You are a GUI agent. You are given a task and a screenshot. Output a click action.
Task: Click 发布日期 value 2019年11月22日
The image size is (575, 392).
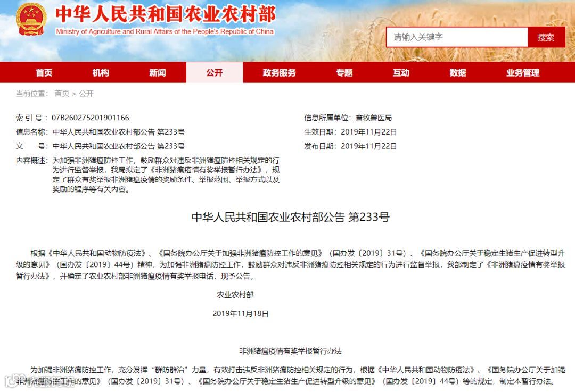pos(369,146)
